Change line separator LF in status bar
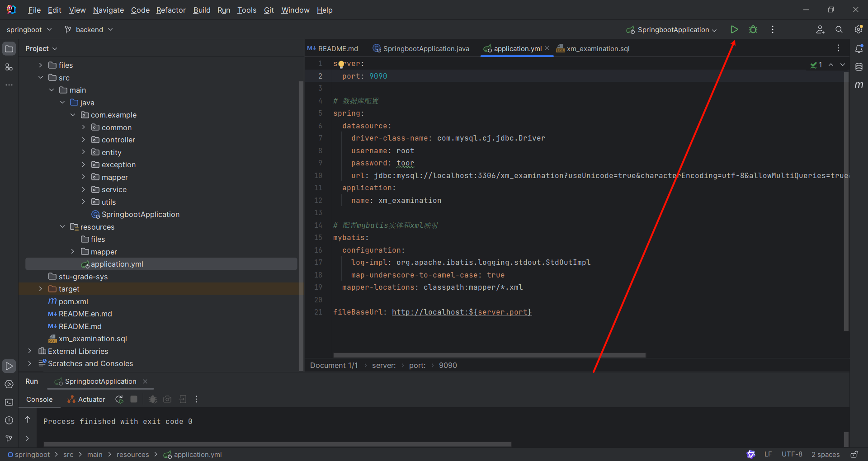 768,454
